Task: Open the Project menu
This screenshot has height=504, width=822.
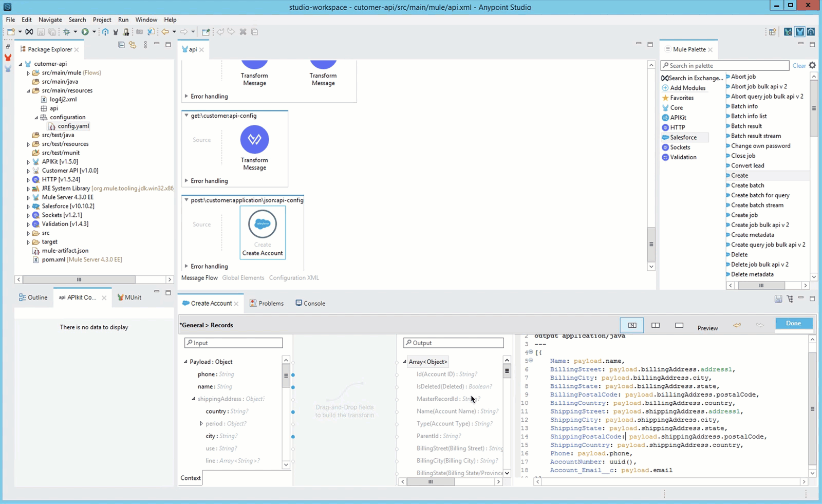Action: click(x=102, y=20)
